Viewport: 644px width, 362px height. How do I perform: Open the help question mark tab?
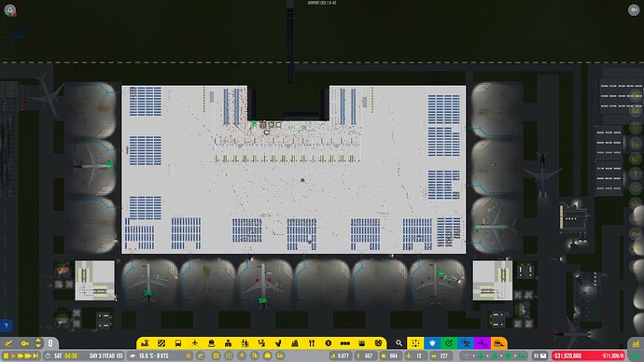[x=7, y=326]
